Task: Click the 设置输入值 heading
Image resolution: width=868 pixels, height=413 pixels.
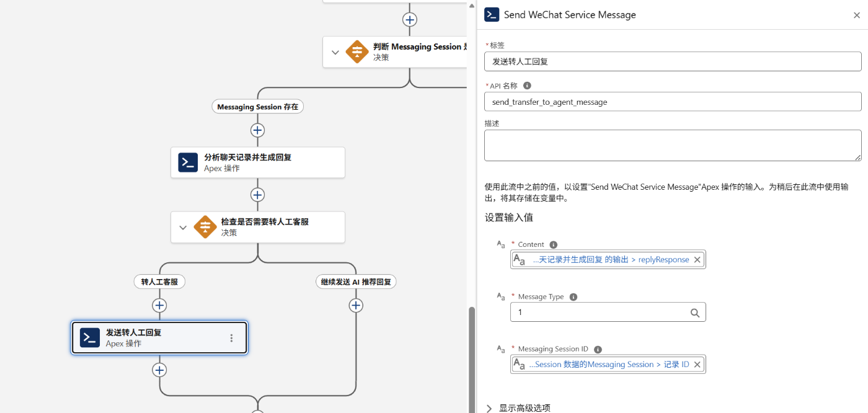Action: (508, 218)
